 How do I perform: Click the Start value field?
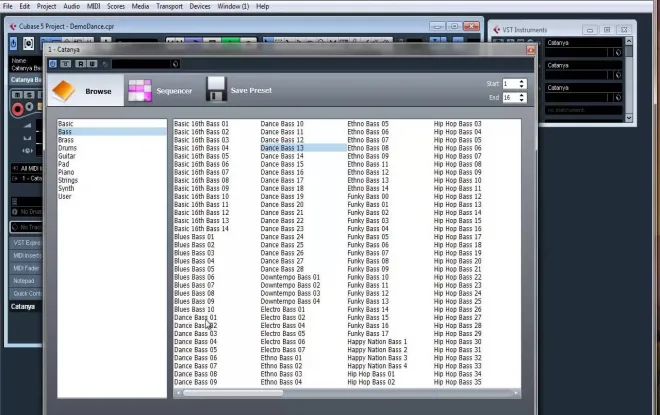510,84
